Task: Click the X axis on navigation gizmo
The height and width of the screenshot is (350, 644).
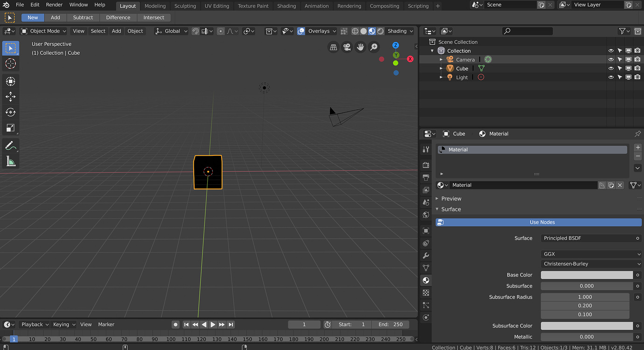Action: [x=410, y=59]
